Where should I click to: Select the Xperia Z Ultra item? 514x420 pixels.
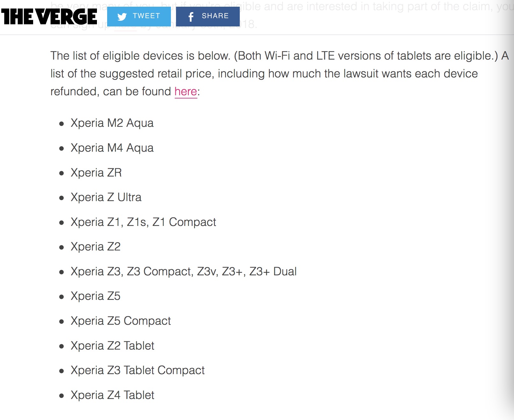[x=106, y=197]
